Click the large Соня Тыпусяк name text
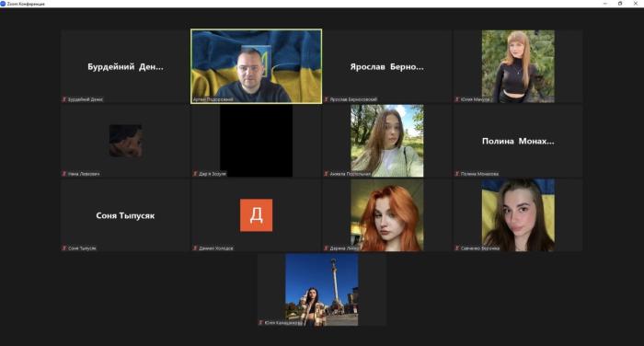Viewport: 644px width, 346px height. point(125,215)
